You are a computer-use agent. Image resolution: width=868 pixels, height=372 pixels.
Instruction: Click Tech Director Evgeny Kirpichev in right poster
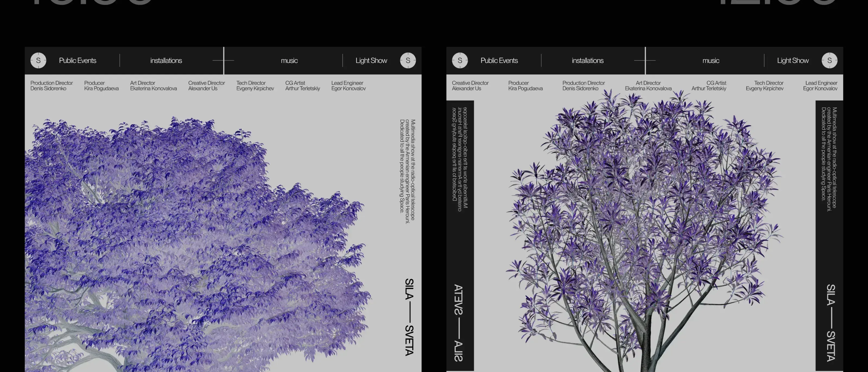(765, 85)
